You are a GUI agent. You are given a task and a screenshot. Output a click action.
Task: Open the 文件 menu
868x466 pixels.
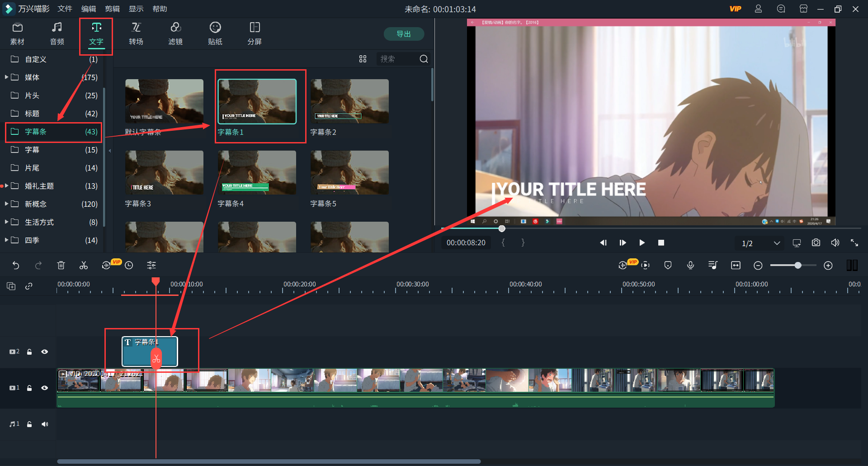click(65, 9)
